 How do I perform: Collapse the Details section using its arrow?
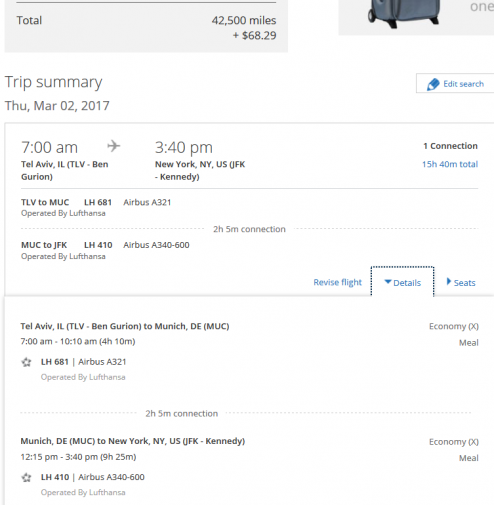(388, 282)
